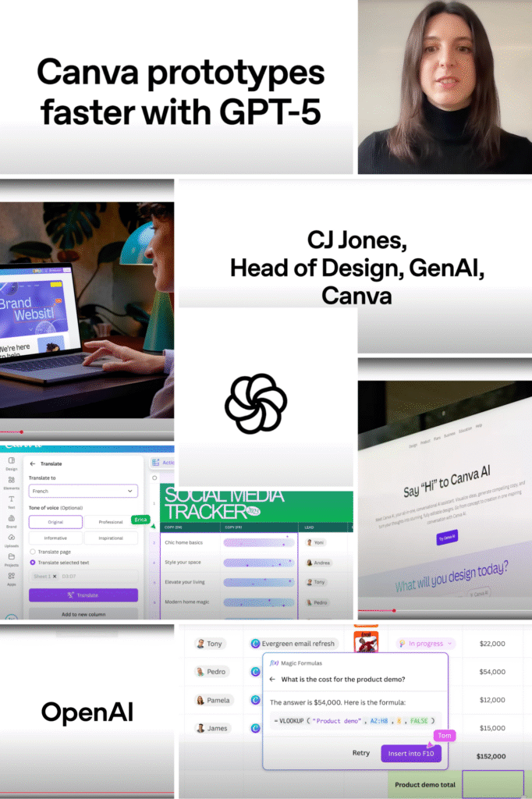Click the orange image thumbnail in Tony's row
This screenshot has height=799, width=532.
tap(366, 642)
